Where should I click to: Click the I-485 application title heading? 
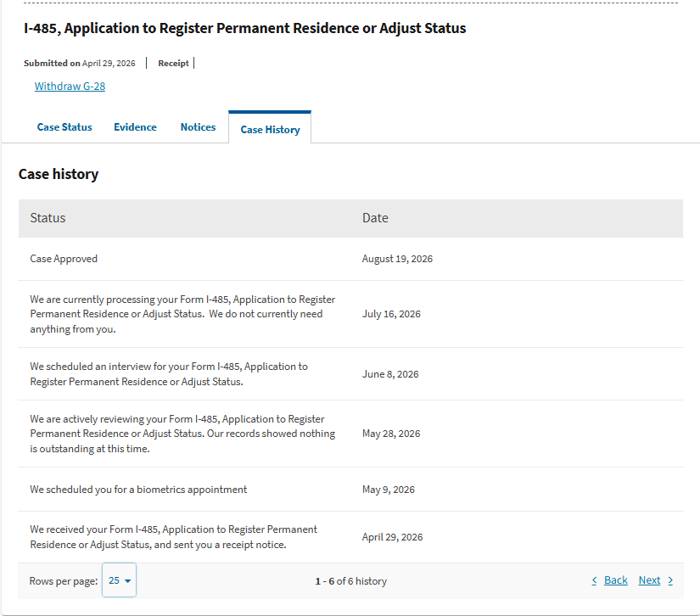tap(244, 28)
